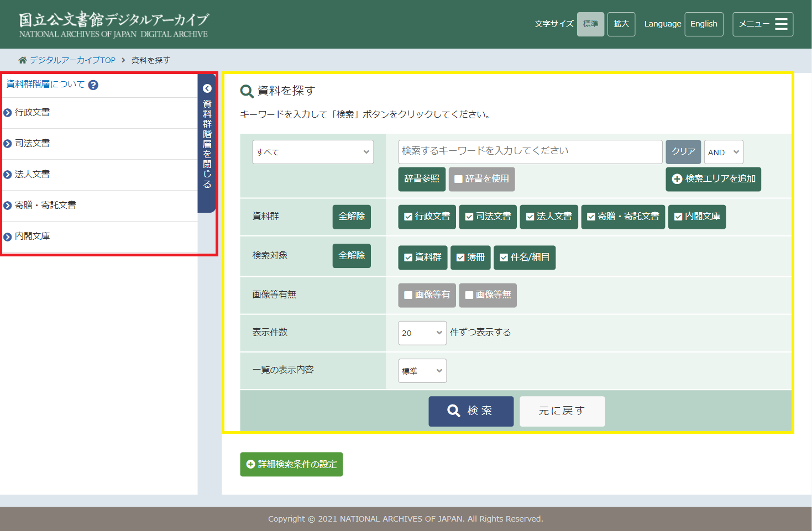The image size is (812, 531).
Task: Click the help question mark icon
Action: [93, 85]
